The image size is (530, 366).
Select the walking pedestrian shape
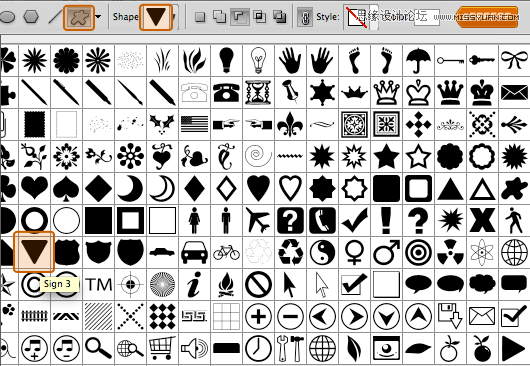[x=514, y=220]
